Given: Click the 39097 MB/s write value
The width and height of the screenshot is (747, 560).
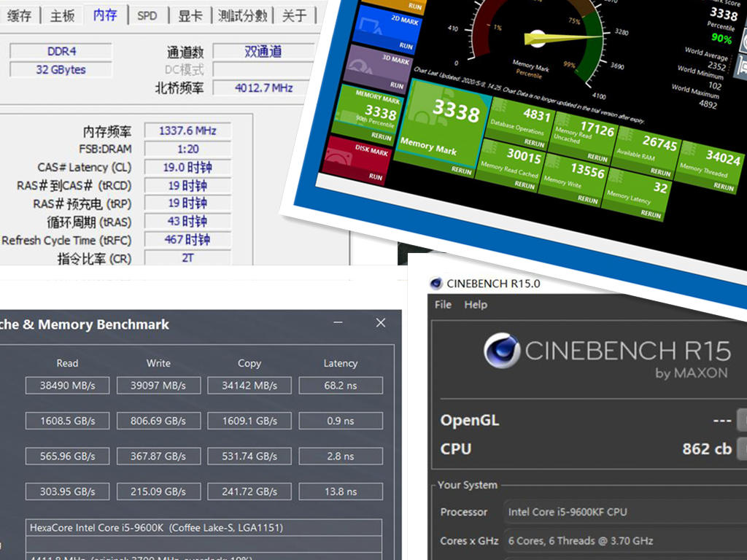Looking at the screenshot, I should tap(158, 385).
